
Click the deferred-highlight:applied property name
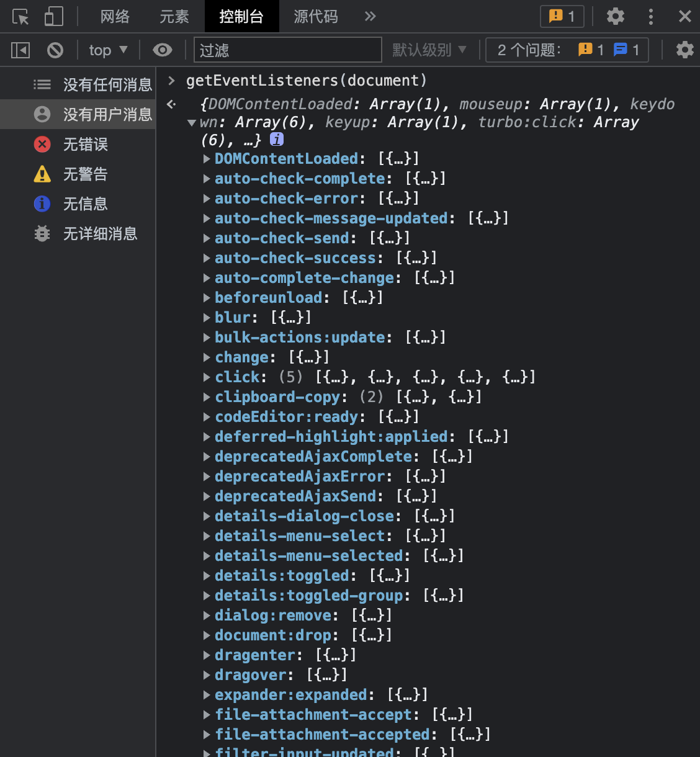(x=331, y=437)
